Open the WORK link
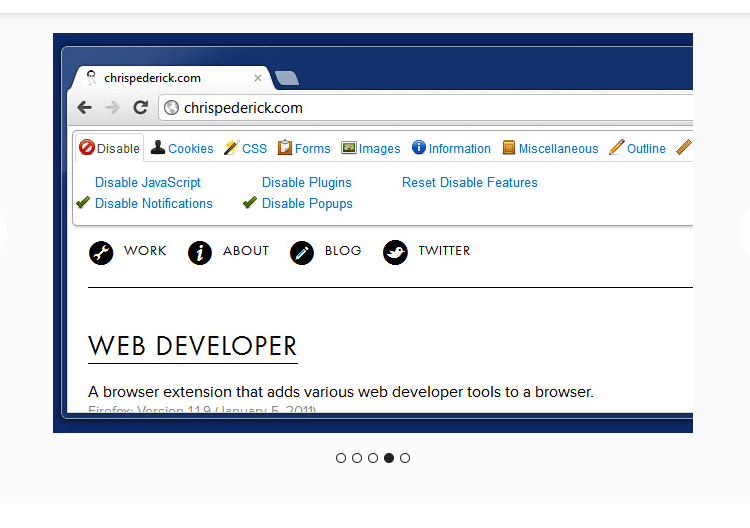The image size is (750, 528). pos(145,251)
